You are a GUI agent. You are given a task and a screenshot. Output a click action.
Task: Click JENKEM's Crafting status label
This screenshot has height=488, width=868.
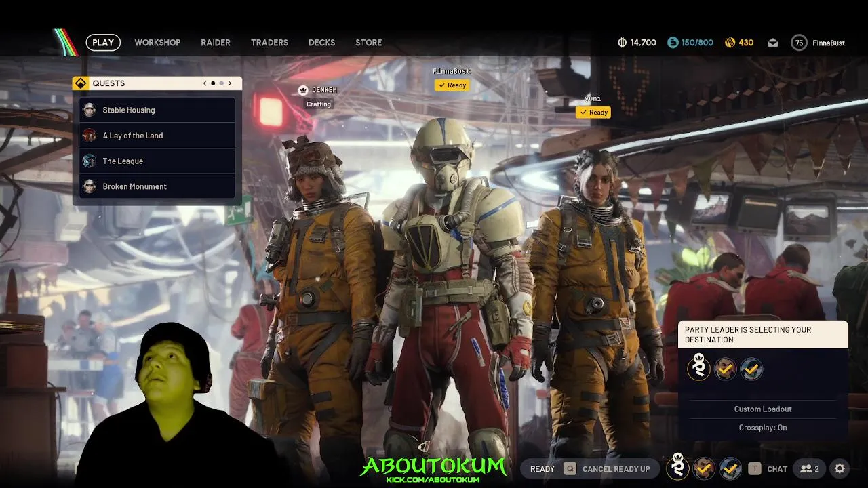tap(319, 104)
